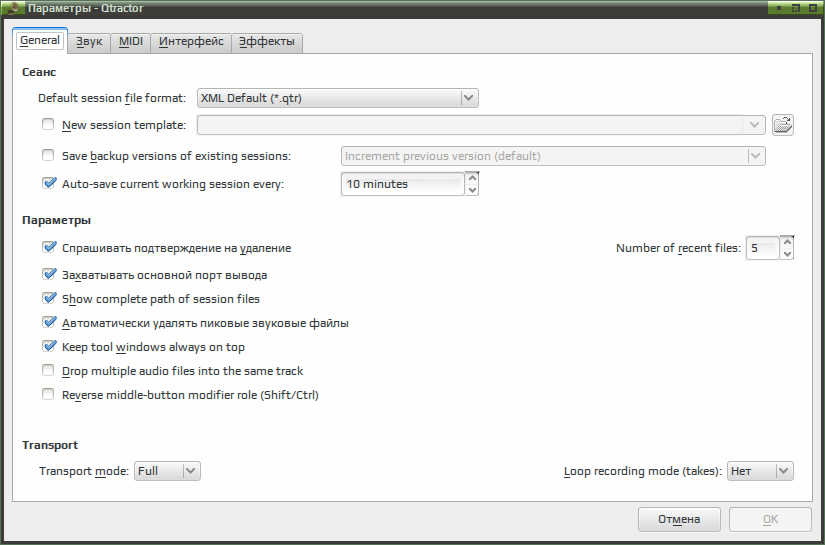Viewport: 825px width, 545px height.
Task: Maximize the Параметры dialog window
Action: pyautogui.click(x=795, y=8)
